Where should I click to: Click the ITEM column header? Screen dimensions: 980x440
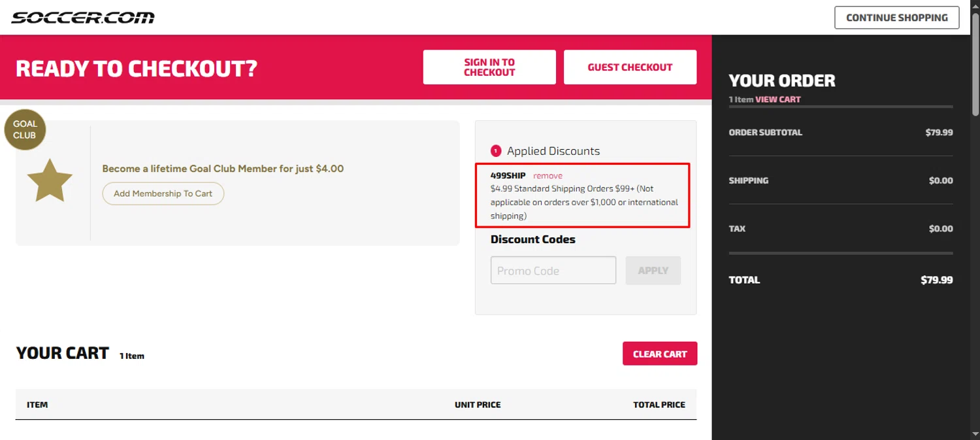(x=37, y=405)
